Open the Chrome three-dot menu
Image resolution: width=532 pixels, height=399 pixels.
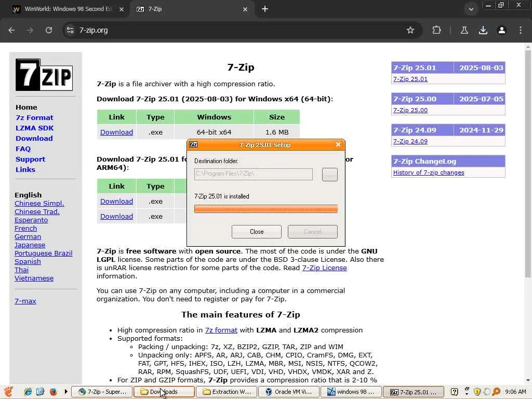click(521, 30)
